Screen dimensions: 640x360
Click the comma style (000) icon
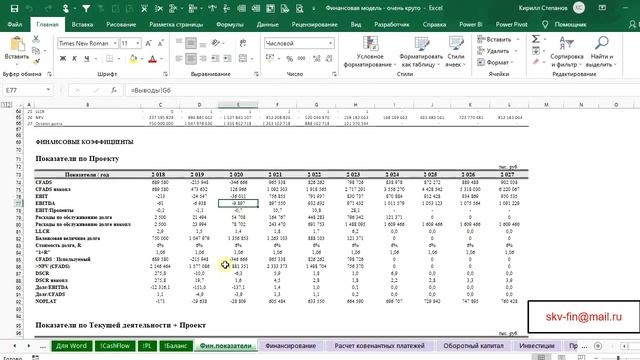point(302,59)
